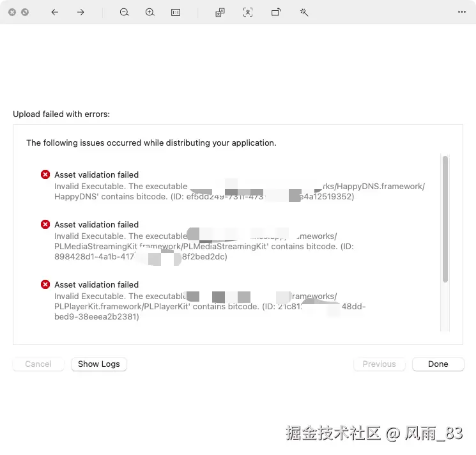
Task: Click ID text '898428d1-4a1b-417'
Action: [x=94, y=257]
